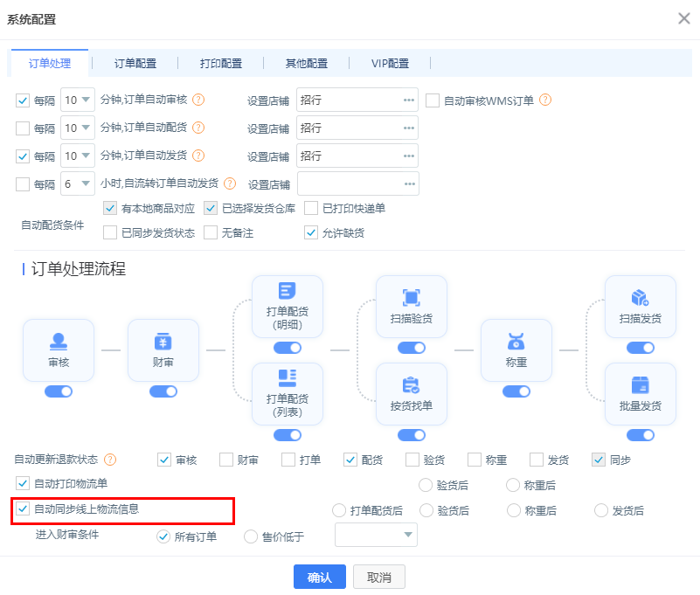Uncheck 同步 refund status checkbox
Image resolution: width=700 pixels, height=595 pixels.
point(599,460)
